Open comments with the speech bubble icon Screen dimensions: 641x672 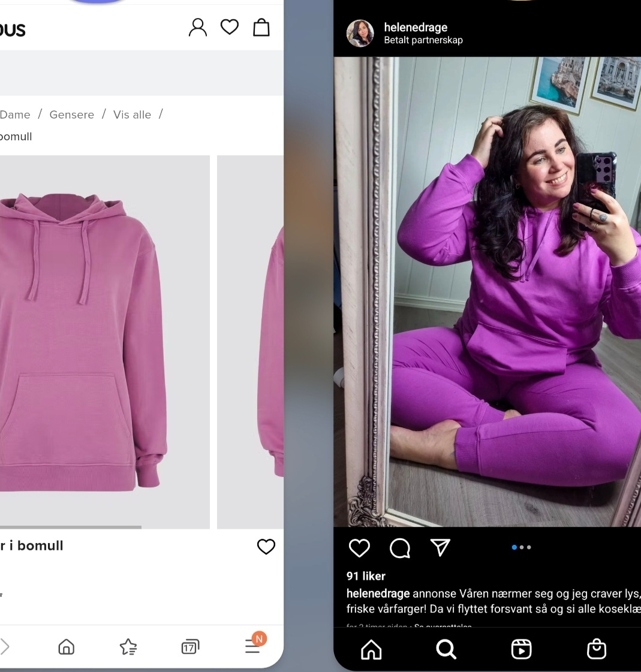[x=399, y=548]
